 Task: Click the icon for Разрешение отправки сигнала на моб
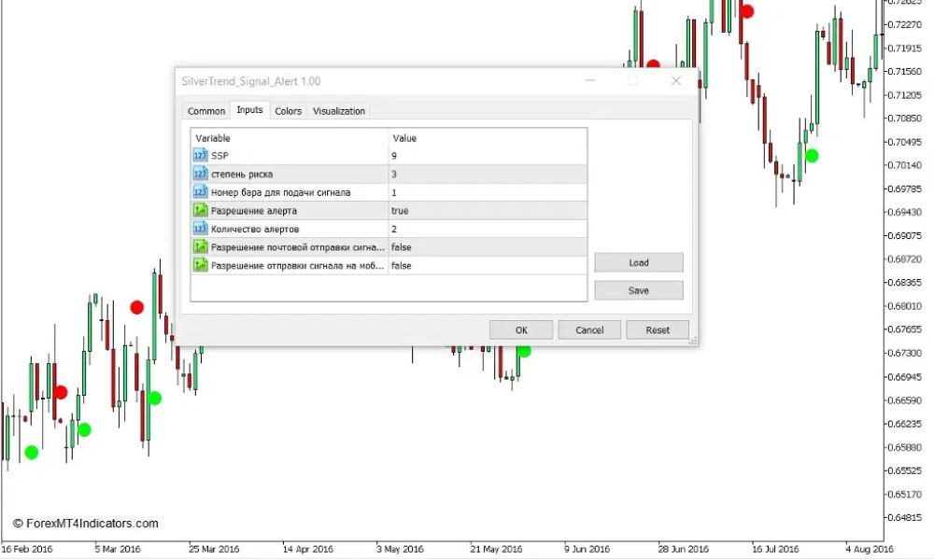(200, 265)
